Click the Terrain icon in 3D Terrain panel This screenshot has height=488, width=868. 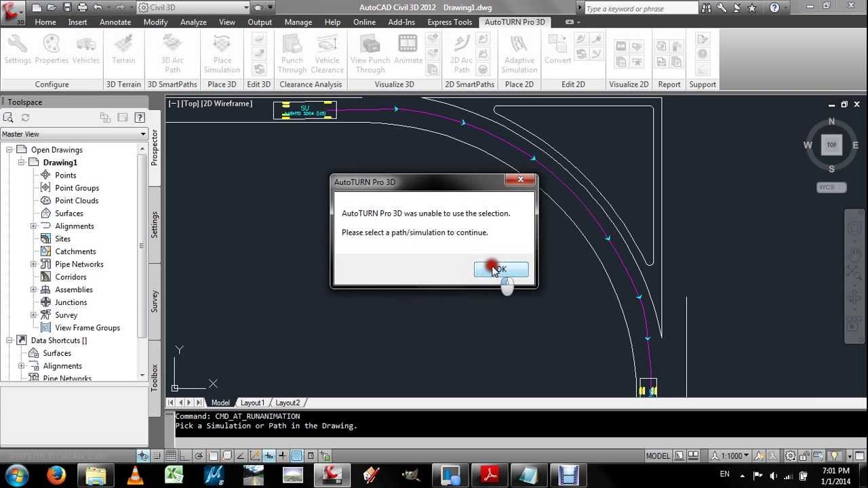point(123,49)
